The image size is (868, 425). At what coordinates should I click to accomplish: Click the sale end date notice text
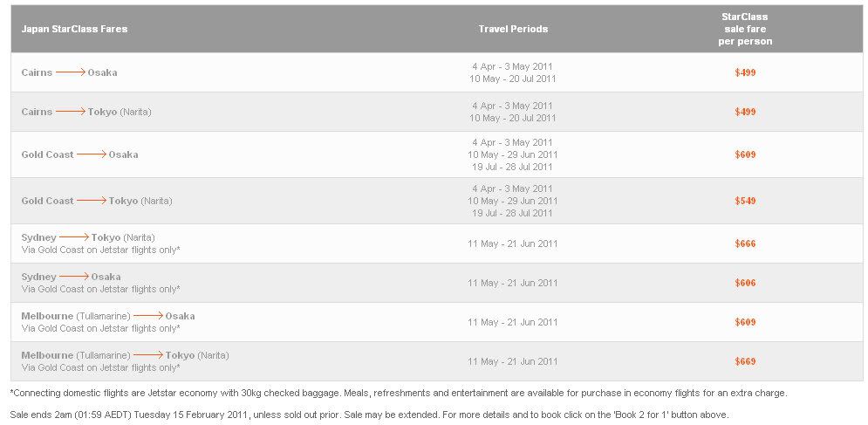(x=369, y=415)
